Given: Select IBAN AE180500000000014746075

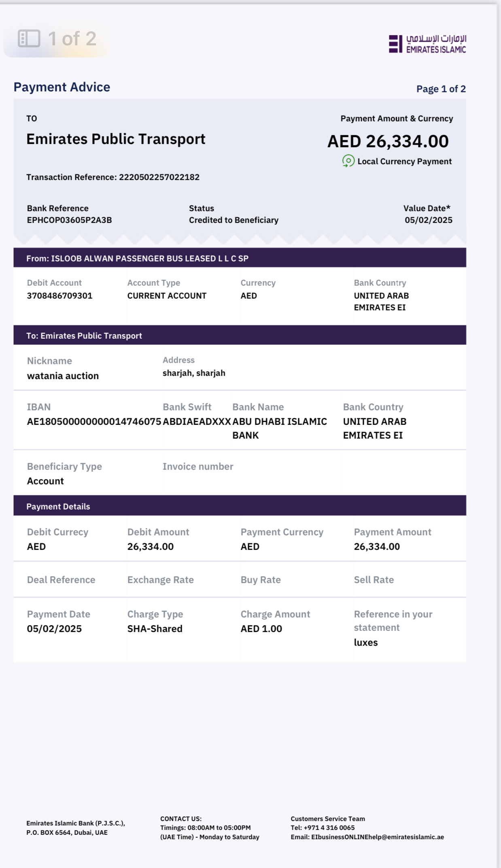Looking at the screenshot, I should click(94, 422).
